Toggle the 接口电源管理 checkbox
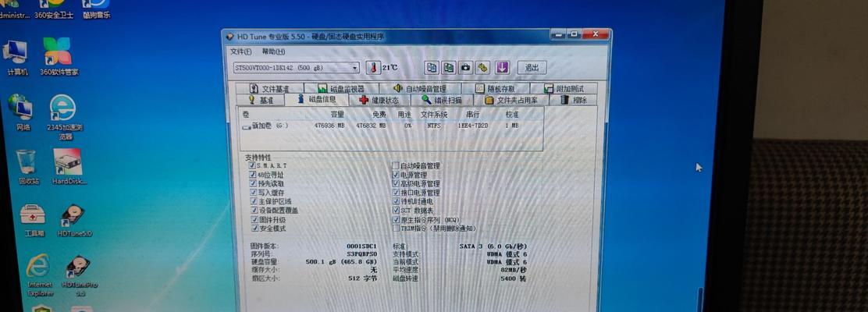This screenshot has height=312, width=868. pos(395,193)
